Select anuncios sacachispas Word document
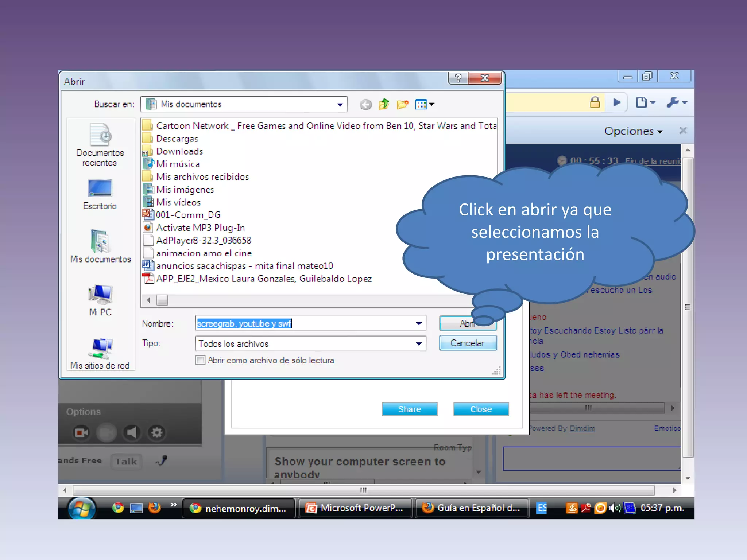Image resolution: width=747 pixels, height=560 pixels. tap(238, 266)
